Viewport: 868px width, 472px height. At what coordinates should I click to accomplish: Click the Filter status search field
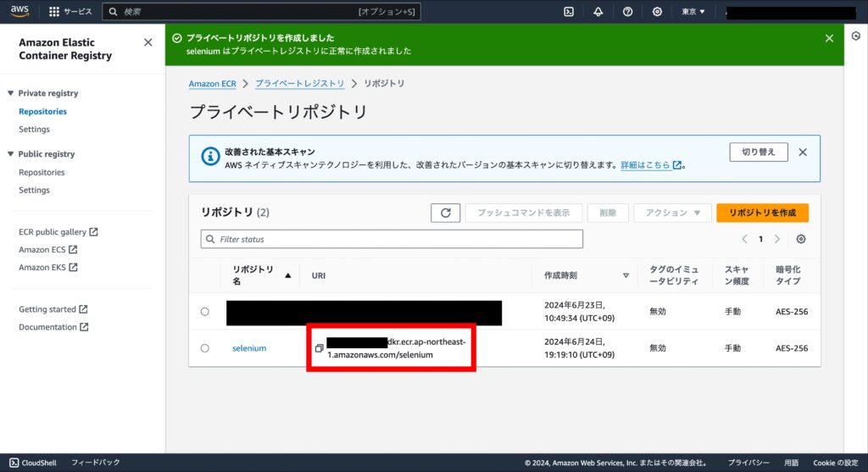(x=392, y=239)
